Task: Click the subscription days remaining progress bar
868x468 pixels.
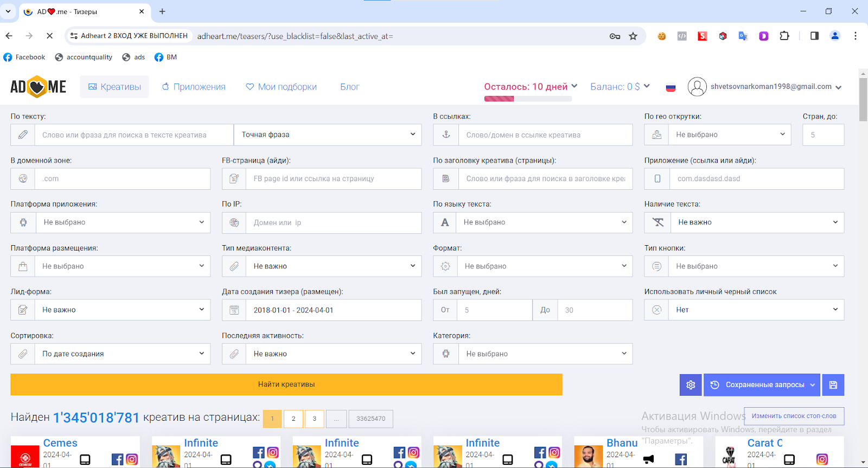Action: [528, 99]
